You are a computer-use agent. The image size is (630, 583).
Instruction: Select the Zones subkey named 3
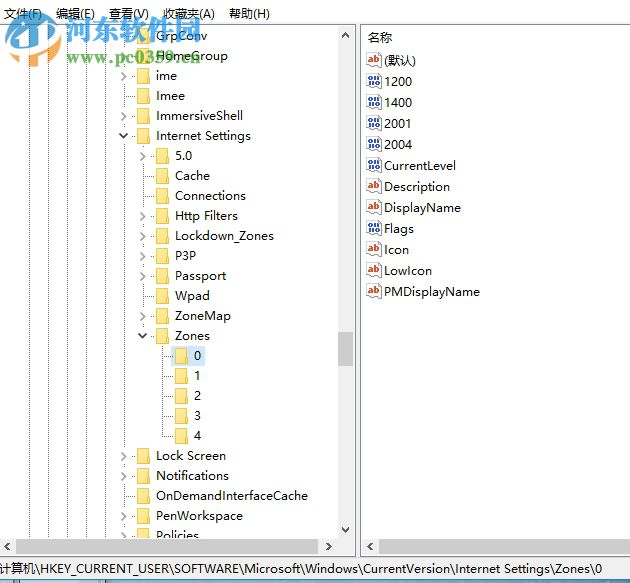point(197,415)
